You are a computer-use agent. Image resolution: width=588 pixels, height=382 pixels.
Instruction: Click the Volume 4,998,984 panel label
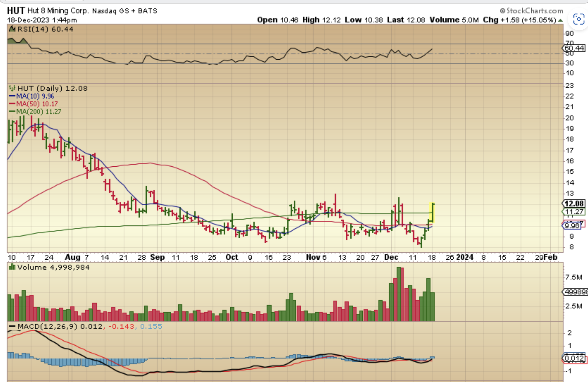53,267
